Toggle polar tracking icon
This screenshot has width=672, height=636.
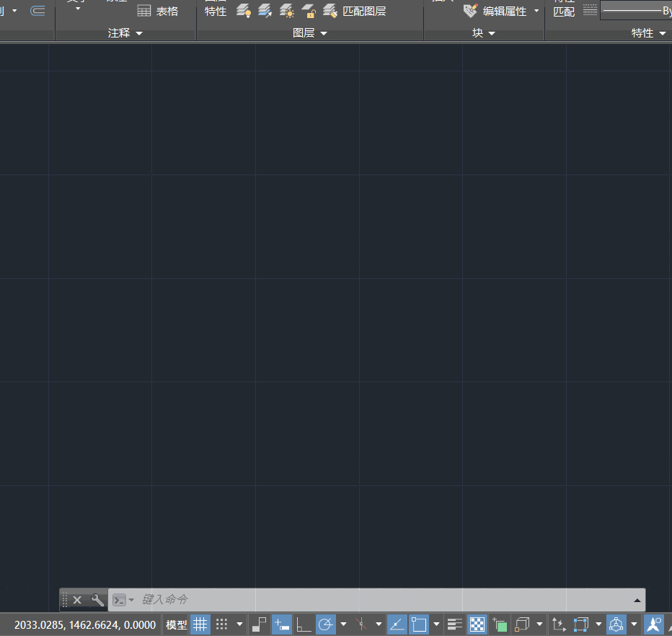(x=326, y=624)
